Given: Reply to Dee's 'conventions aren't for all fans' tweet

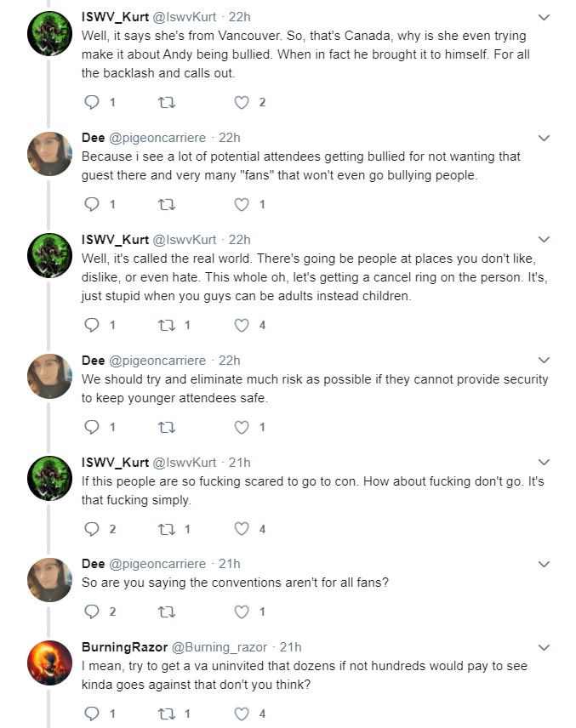Looking at the screenshot, I should pos(92,611).
